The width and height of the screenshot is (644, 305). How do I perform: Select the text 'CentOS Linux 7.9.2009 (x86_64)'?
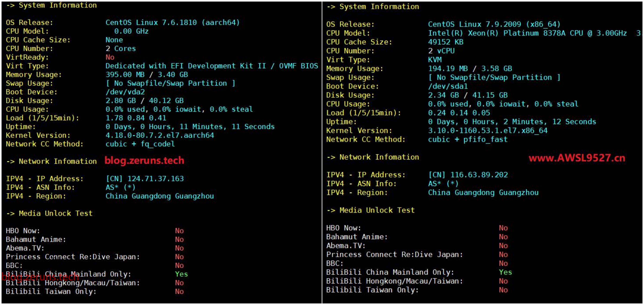tap(494, 24)
